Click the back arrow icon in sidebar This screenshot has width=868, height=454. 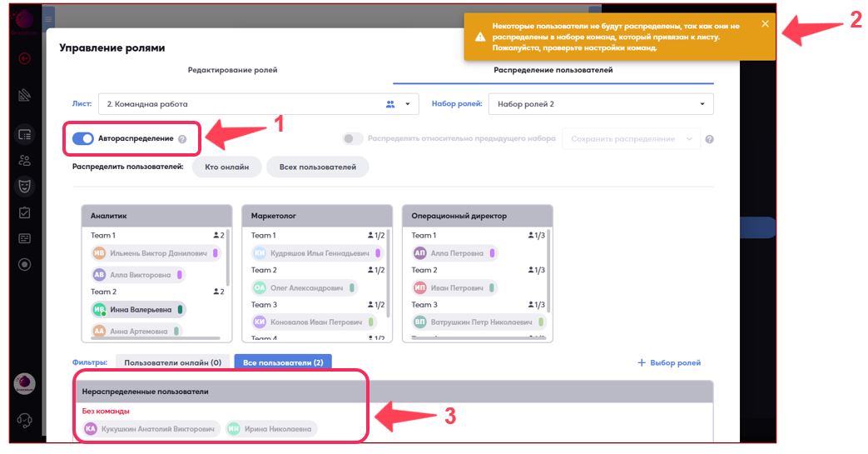[25, 58]
